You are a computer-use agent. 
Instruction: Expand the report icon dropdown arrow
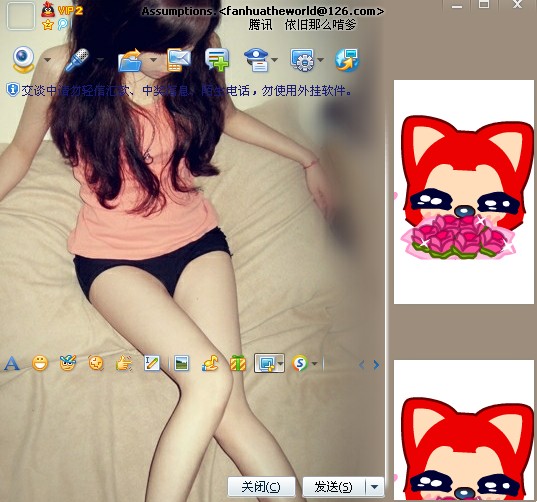[274, 60]
